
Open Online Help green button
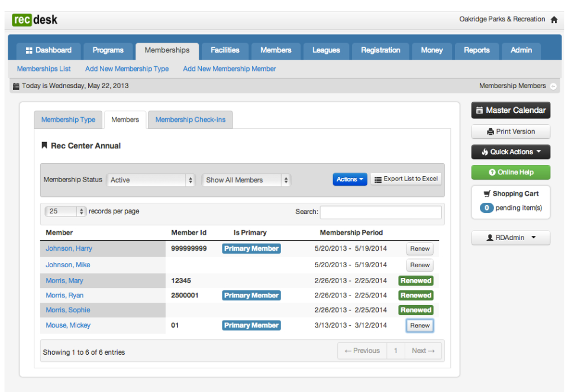pos(511,172)
